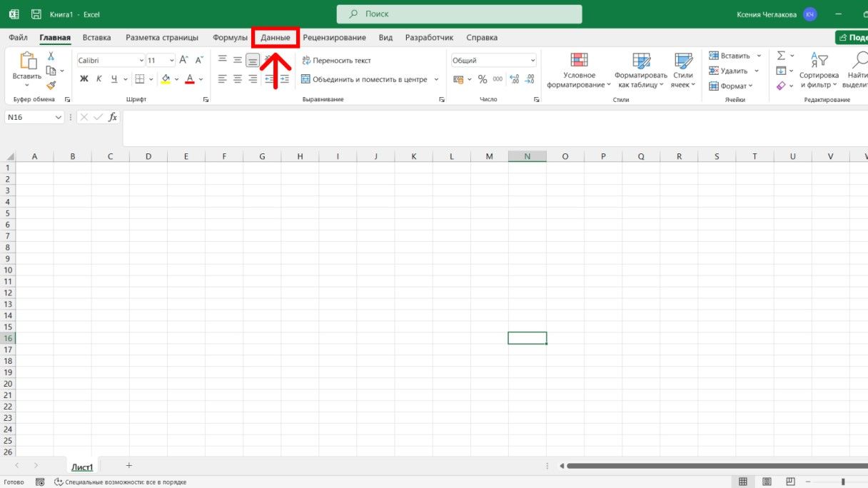The image size is (868, 488).
Task: Click the zoom slider handle
Action: click(843, 482)
